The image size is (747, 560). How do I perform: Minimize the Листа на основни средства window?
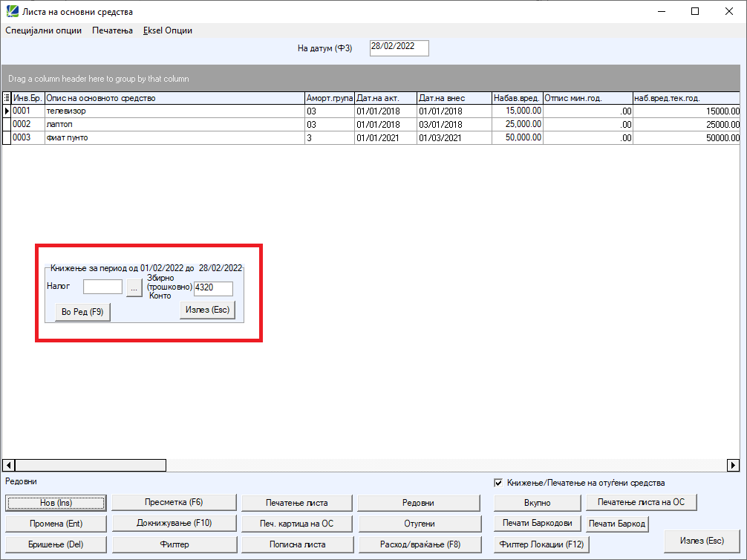coord(662,11)
